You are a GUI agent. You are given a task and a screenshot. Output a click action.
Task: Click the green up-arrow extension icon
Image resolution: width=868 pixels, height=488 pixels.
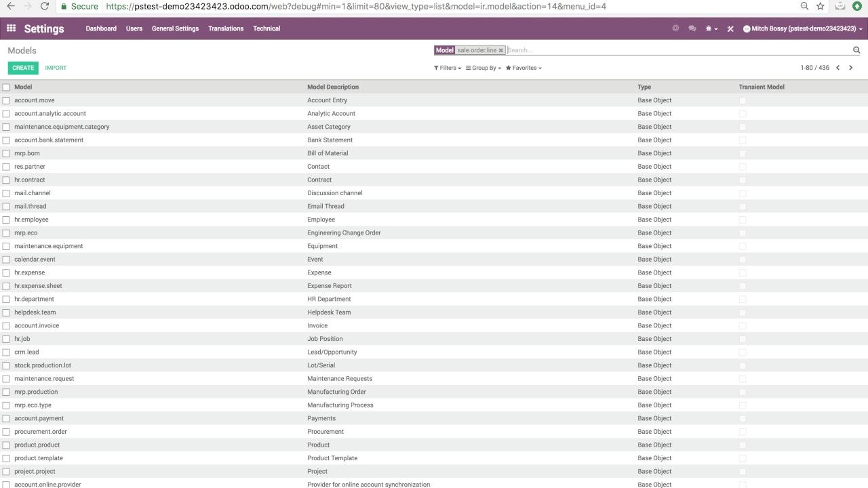coord(857,6)
